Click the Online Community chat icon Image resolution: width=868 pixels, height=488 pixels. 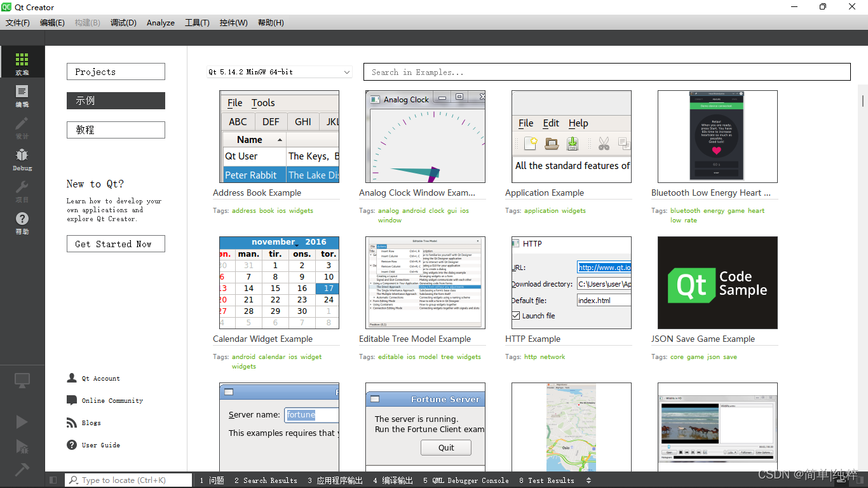pos(72,400)
